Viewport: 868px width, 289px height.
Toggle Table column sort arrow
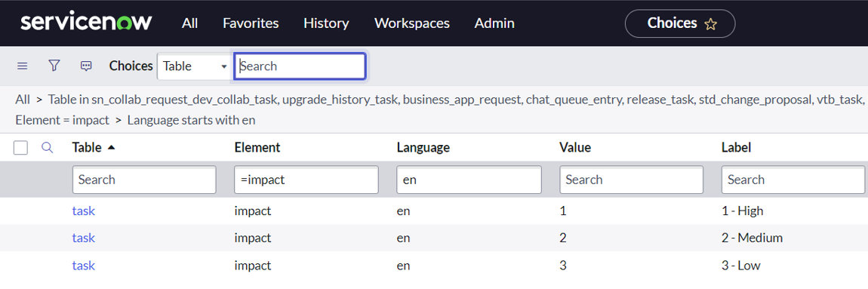pyautogui.click(x=111, y=147)
